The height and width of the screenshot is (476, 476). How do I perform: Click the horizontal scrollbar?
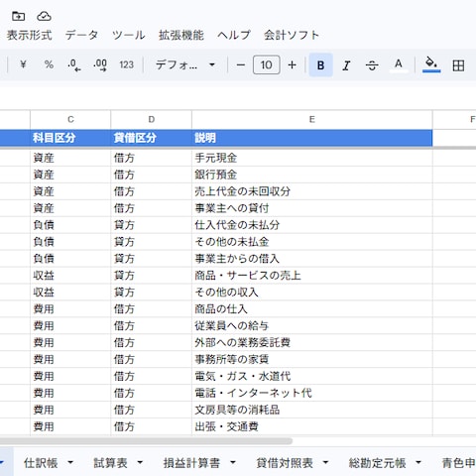pos(146,441)
